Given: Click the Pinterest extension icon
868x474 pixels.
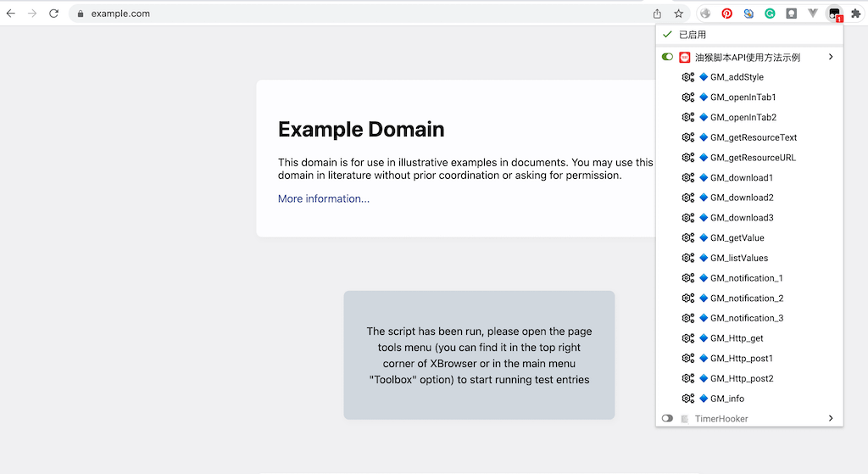Looking at the screenshot, I should tap(726, 14).
